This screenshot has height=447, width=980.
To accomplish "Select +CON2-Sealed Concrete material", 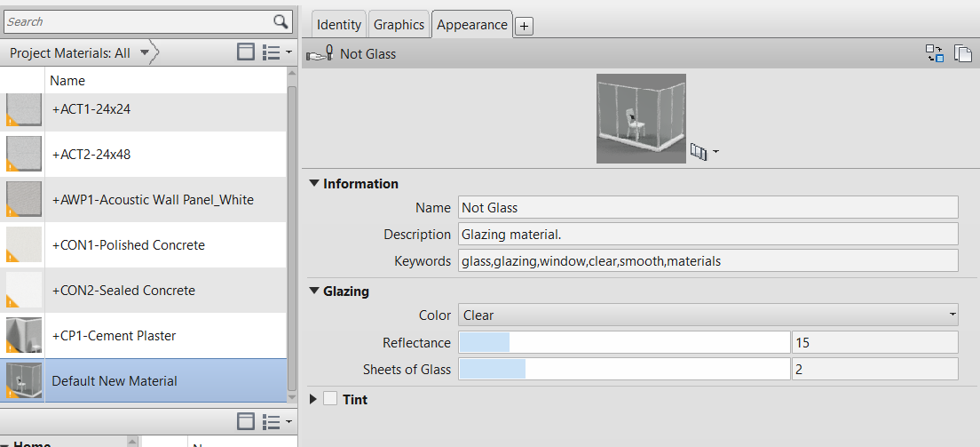I will pos(123,291).
